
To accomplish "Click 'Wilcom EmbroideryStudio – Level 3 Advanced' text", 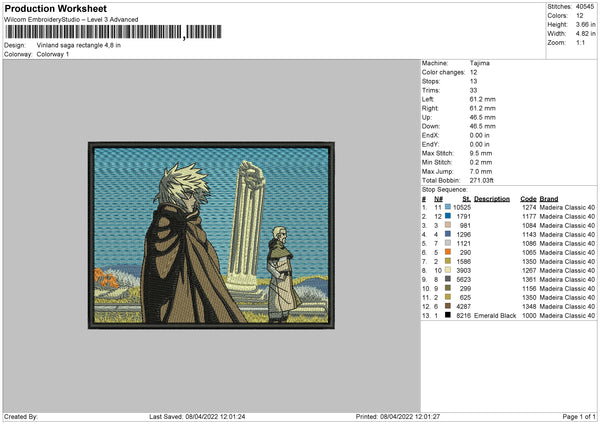I will click(71, 20).
